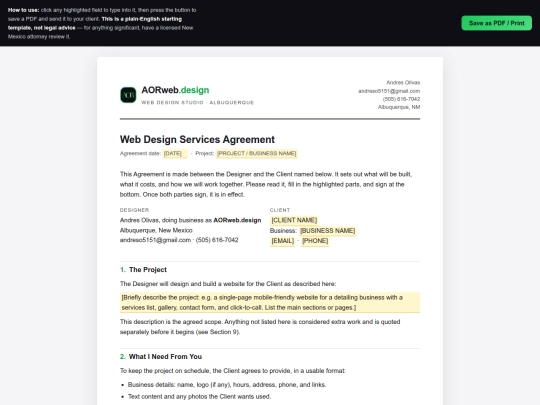Image resolution: width=540 pixels, height=405 pixels.
Task: Fill in the [CLIENT NAME] field
Action: [x=294, y=220]
